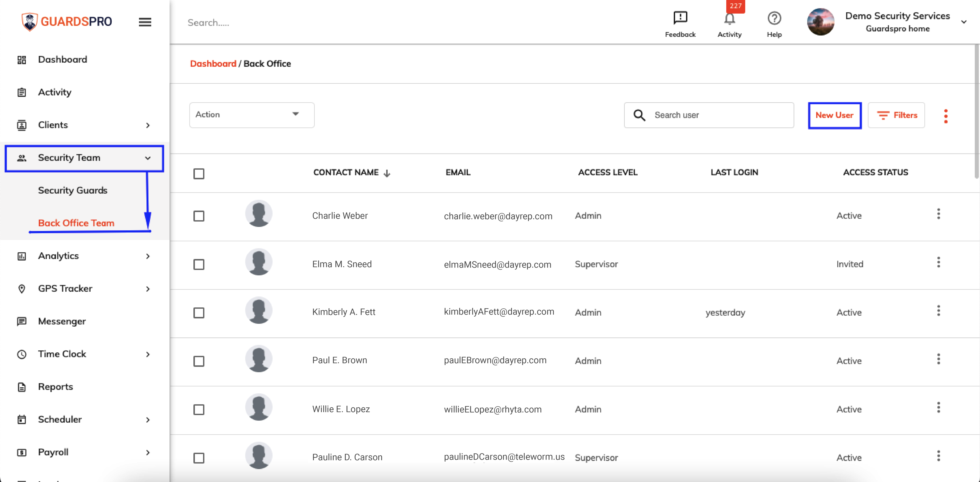Expand the Scheduler submenu chevron
The image size is (980, 482).
(148, 420)
